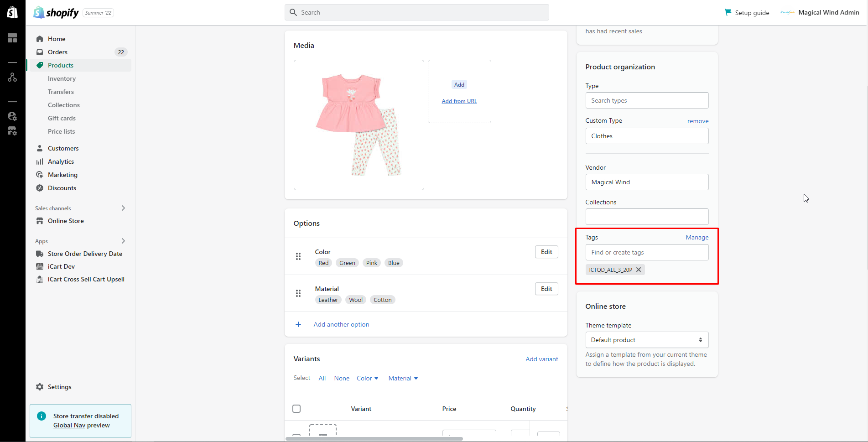
Task: Click the Discounts percent icon
Action: pyautogui.click(x=40, y=188)
